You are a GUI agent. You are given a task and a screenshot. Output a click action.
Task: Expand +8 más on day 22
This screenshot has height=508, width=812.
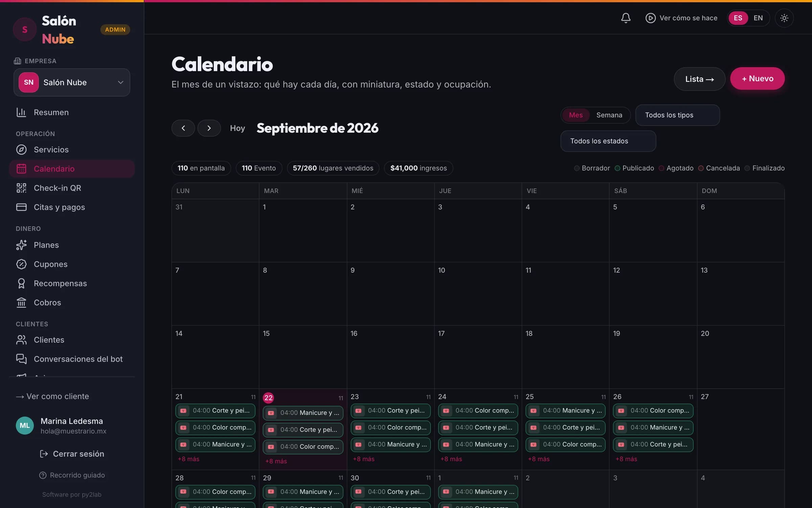pos(276,461)
